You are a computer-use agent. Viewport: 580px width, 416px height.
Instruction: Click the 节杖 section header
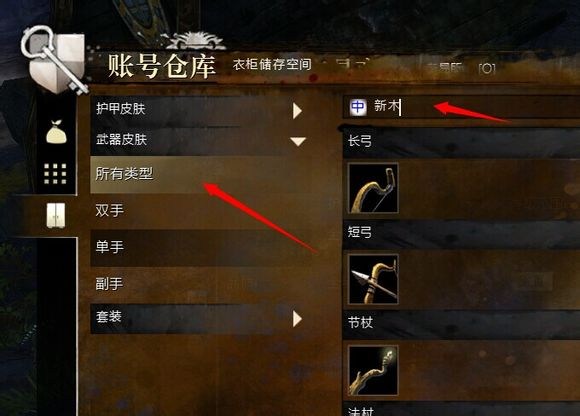(462, 325)
